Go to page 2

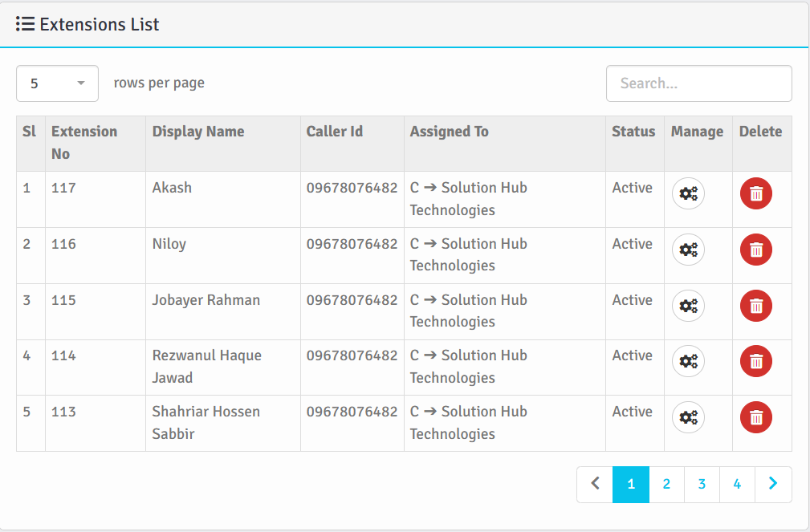click(x=666, y=484)
